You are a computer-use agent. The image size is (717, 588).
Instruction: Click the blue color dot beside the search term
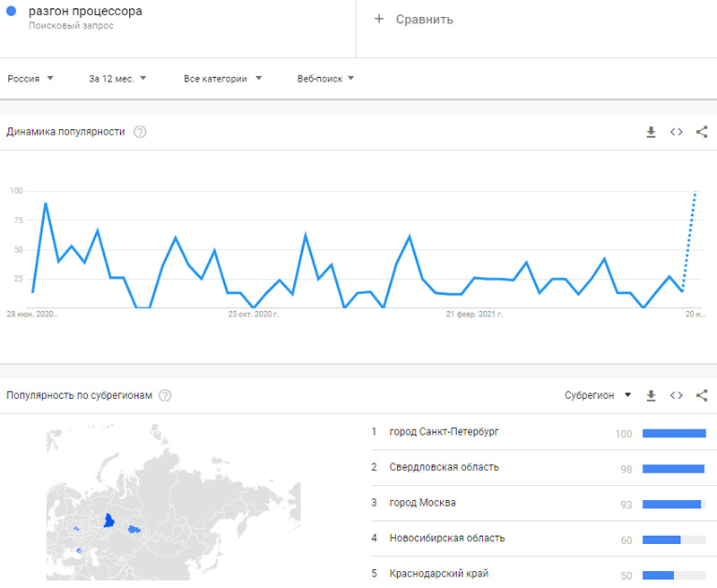point(12,12)
